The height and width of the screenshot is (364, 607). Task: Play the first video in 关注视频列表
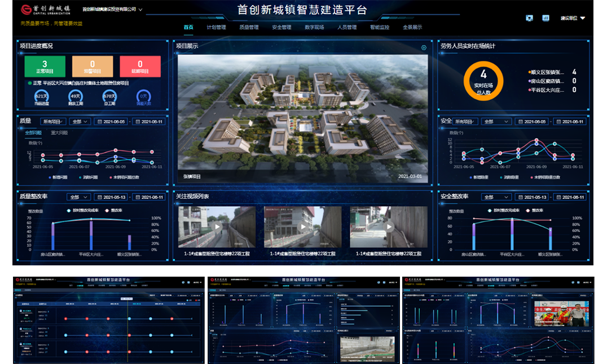coord(217,227)
